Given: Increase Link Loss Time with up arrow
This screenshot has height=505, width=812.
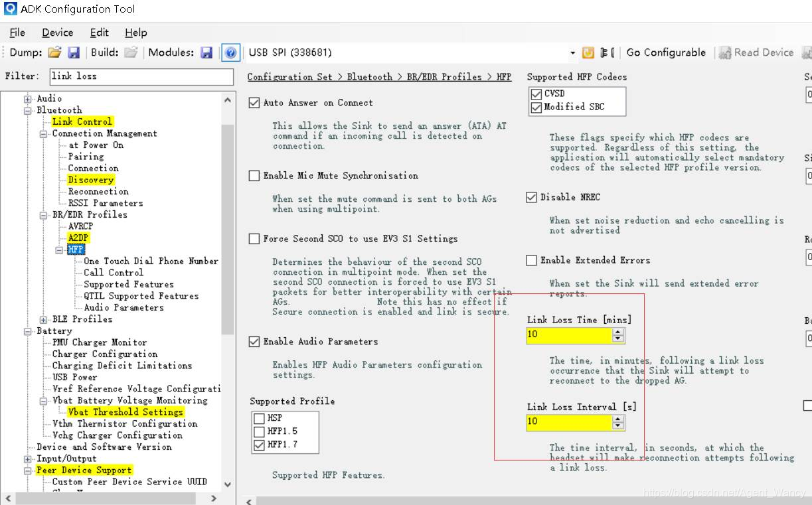Looking at the screenshot, I should tap(618, 330).
